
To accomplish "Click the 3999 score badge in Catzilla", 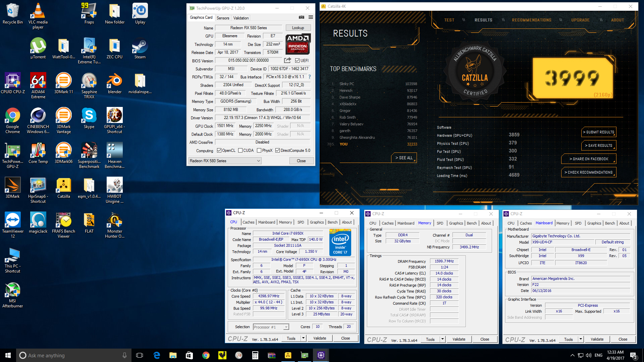I will tap(572, 78).
